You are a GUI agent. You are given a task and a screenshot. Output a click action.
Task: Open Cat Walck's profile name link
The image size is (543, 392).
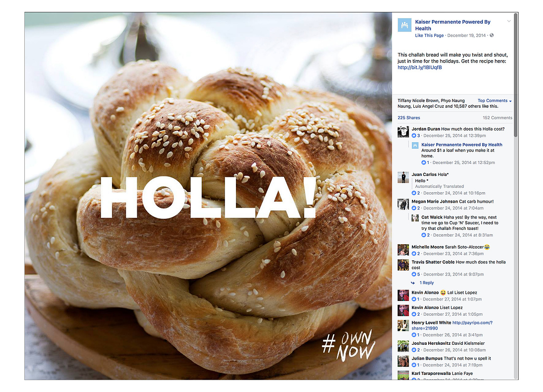(432, 217)
